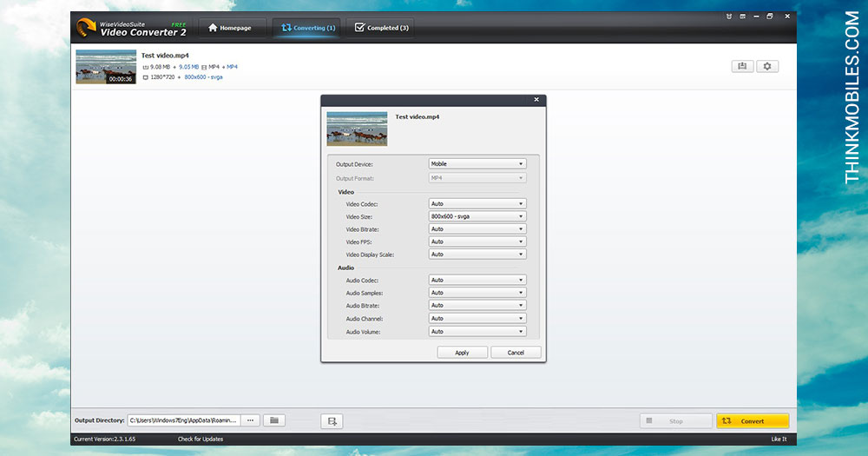The height and width of the screenshot is (456, 868).
Task: Click Check for Updates in status bar
Action: pyautogui.click(x=201, y=439)
